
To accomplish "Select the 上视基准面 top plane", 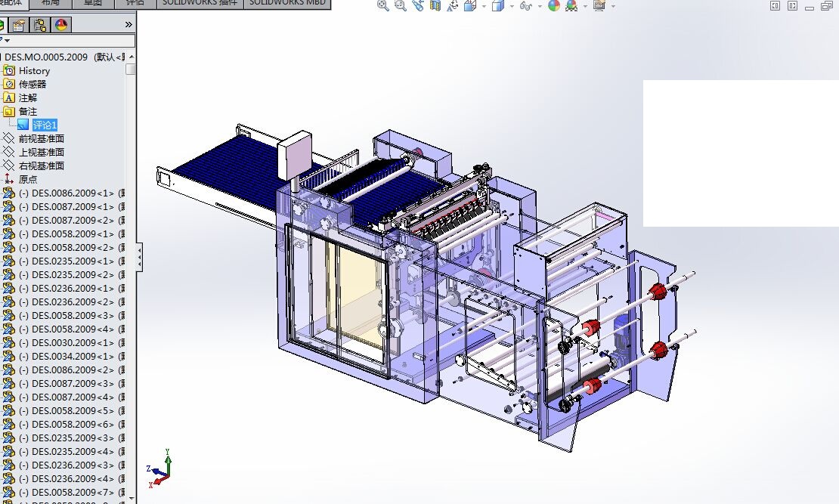I will (x=42, y=152).
